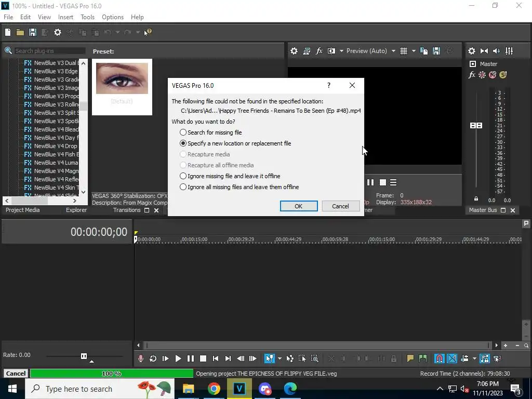This screenshot has width=532, height=399.
Task: Open mixing console icon in Master Bus
Action: [x=509, y=51]
